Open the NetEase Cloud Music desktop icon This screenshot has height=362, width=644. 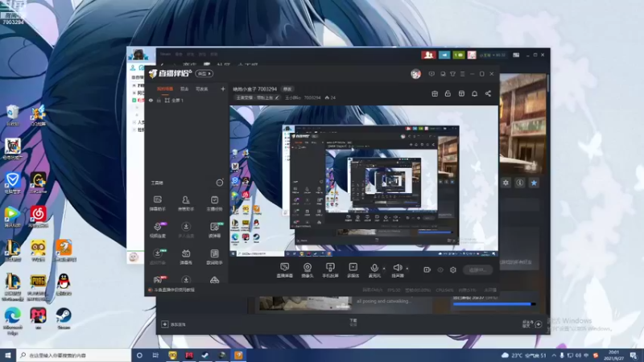point(38,216)
